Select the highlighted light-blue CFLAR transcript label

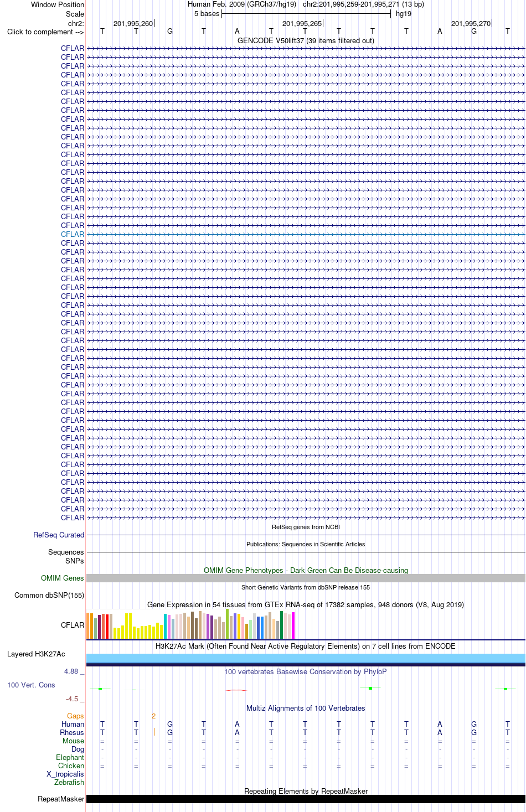tap(73, 234)
